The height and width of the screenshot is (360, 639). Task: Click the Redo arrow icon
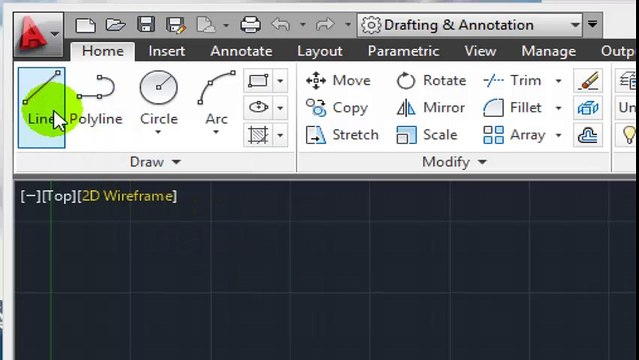coord(325,24)
